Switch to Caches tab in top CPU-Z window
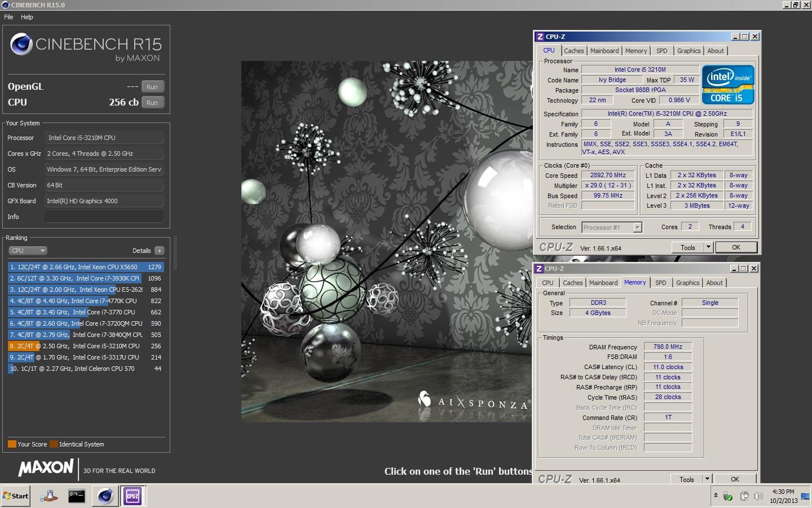Image resolution: width=812 pixels, height=508 pixels. click(x=574, y=51)
